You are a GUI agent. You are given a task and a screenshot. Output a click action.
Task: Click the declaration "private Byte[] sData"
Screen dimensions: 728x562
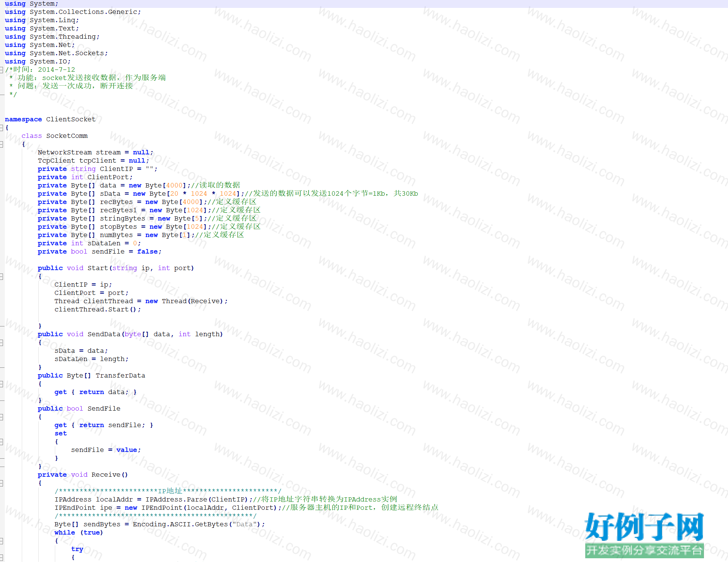[79, 194]
